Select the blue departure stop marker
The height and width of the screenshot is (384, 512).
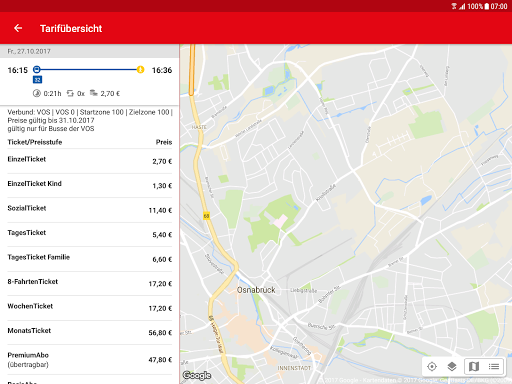point(37,70)
